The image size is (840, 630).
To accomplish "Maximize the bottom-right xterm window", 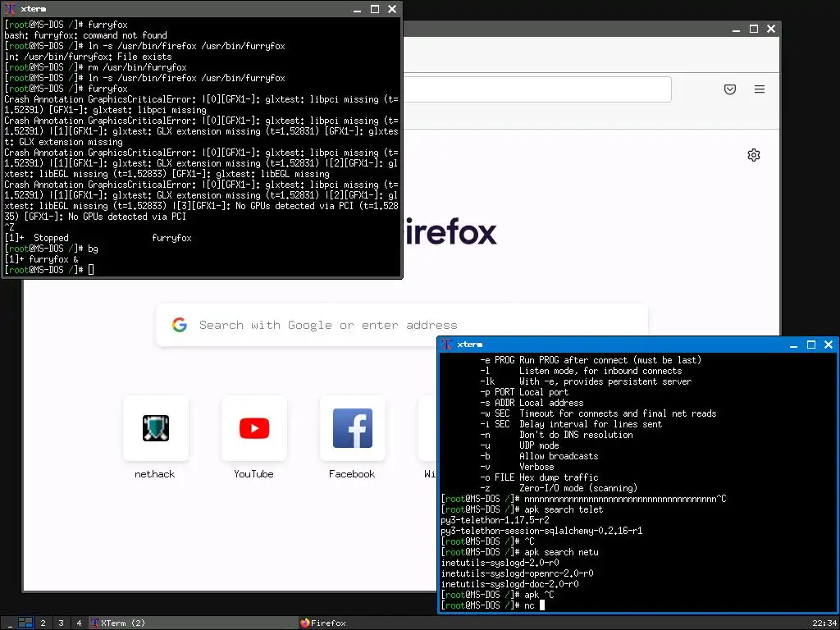I will [811, 345].
